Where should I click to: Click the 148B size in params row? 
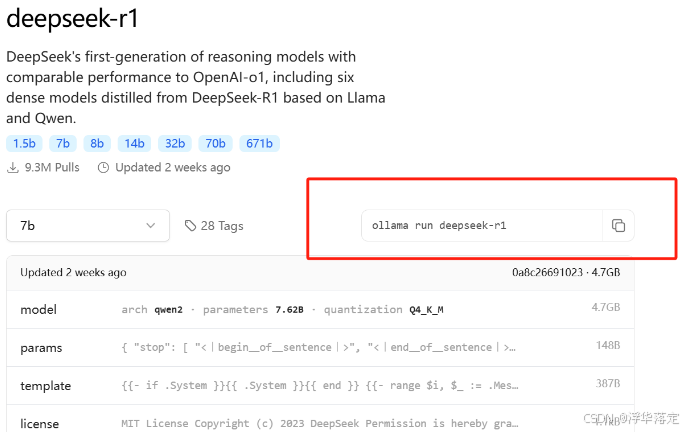[608, 345]
